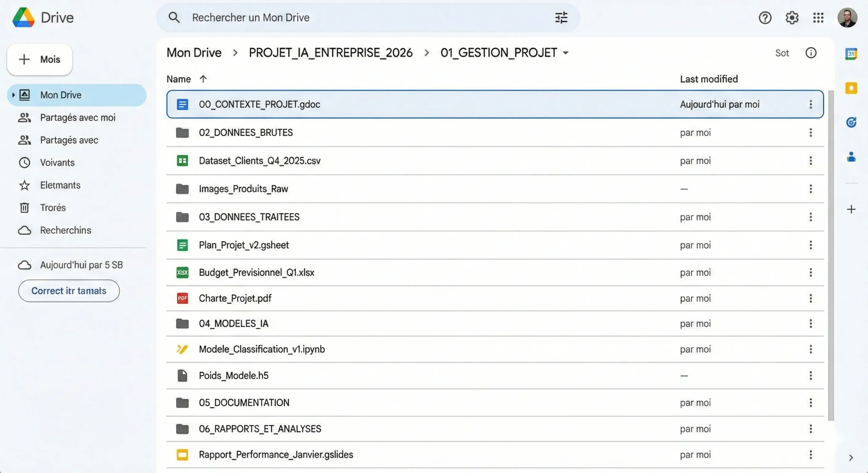Toggle the Name column sort arrow
This screenshot has width=868, height=473.
(x=203, y=79)
